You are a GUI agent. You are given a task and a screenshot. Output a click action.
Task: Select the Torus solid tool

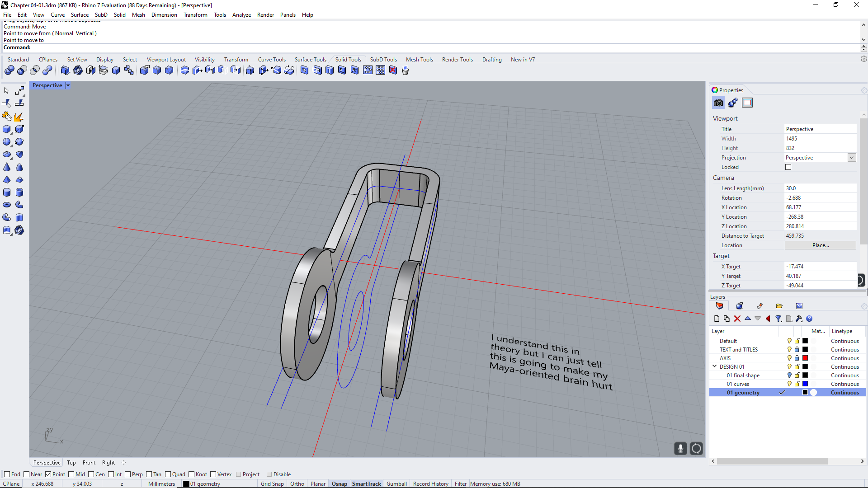click(7, 205)
